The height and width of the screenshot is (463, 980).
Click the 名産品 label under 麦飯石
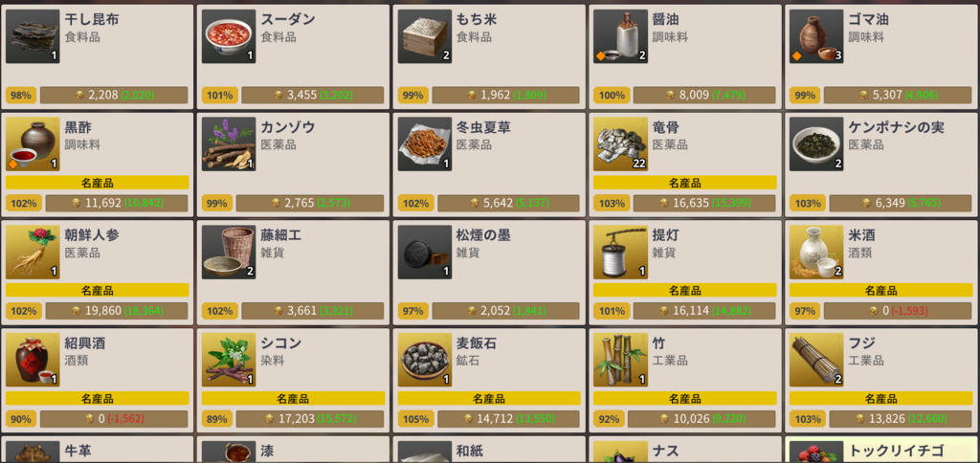[x=489, y=398]
